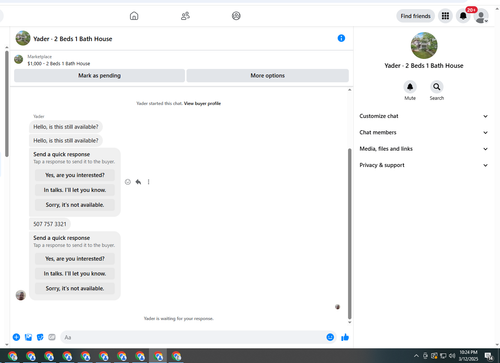Click the GIF icon in composer
This screenshot has width=500, height=363.
52,337
